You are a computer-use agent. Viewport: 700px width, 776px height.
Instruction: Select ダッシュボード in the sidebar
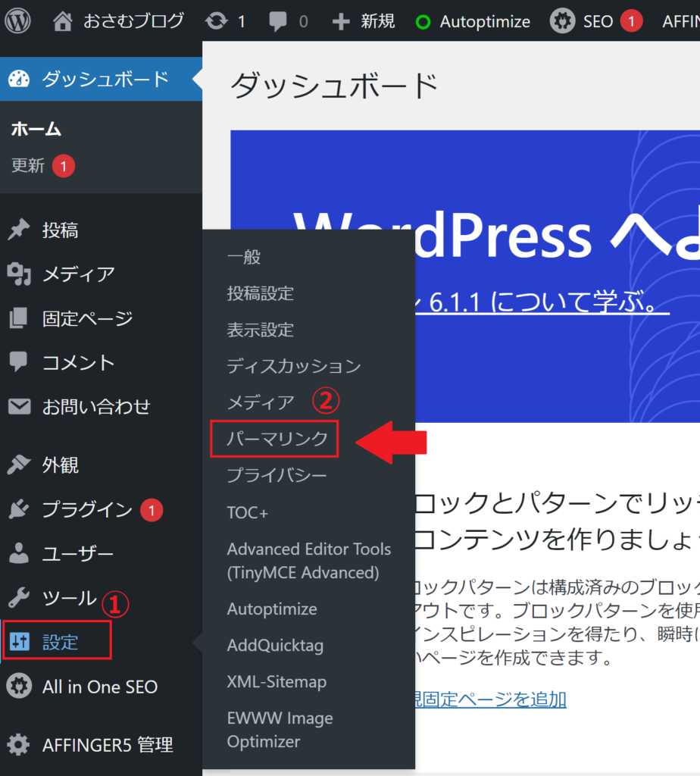(105, 79)
